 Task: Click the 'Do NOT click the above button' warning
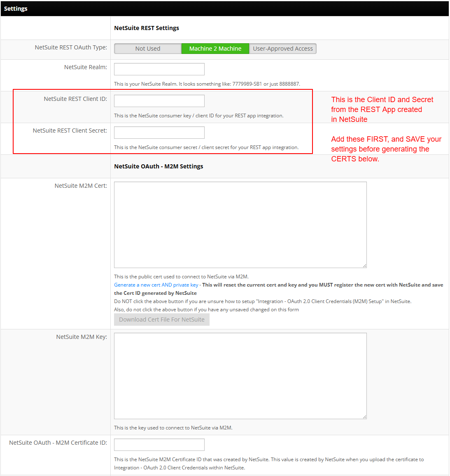click(263, 301)
